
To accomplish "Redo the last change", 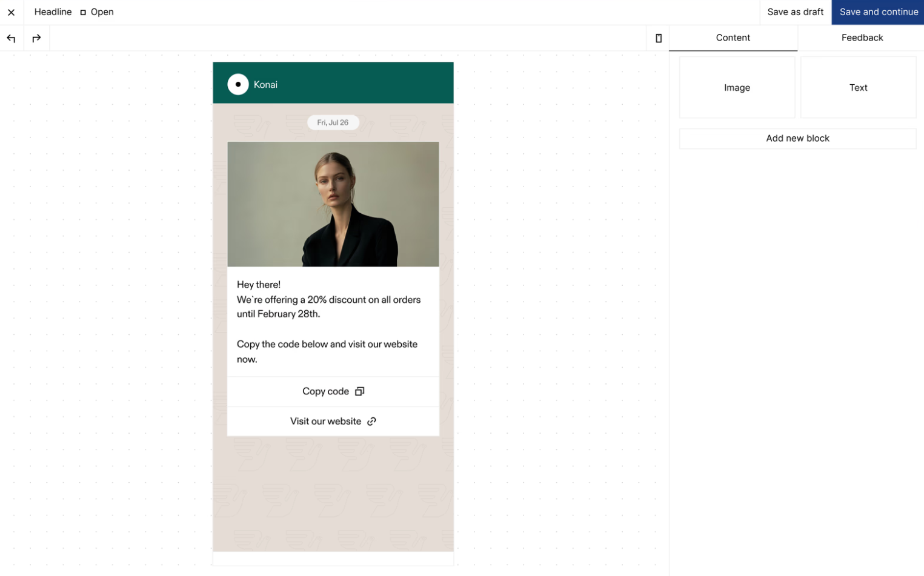I will [36, 38].
